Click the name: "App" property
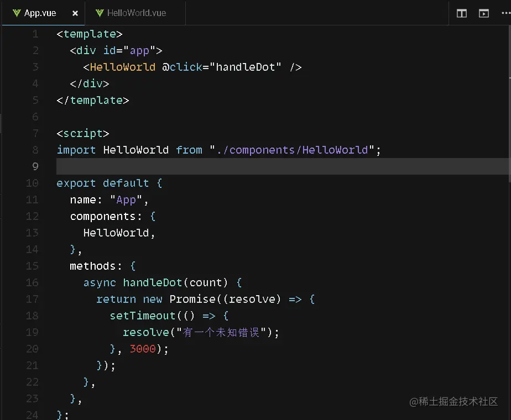 coord(109,200)
